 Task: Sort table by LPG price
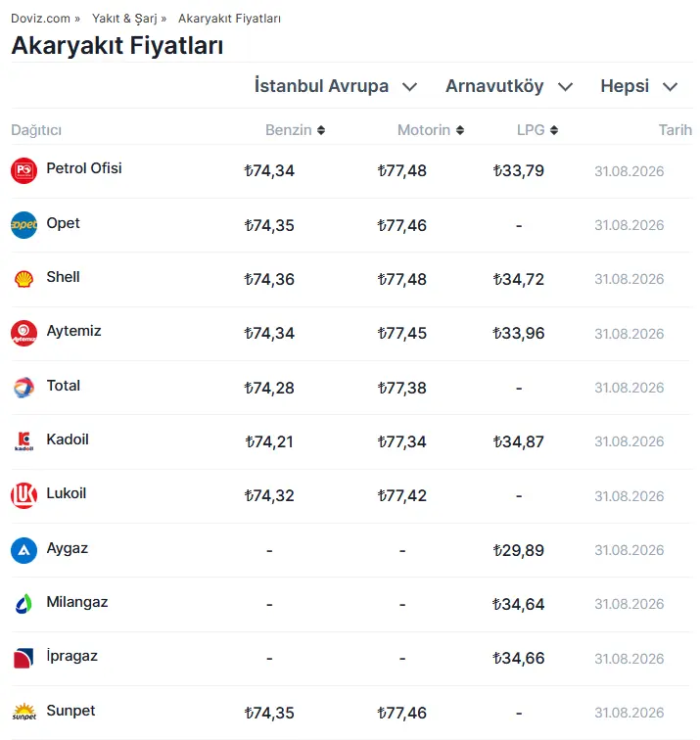point(537,130)
